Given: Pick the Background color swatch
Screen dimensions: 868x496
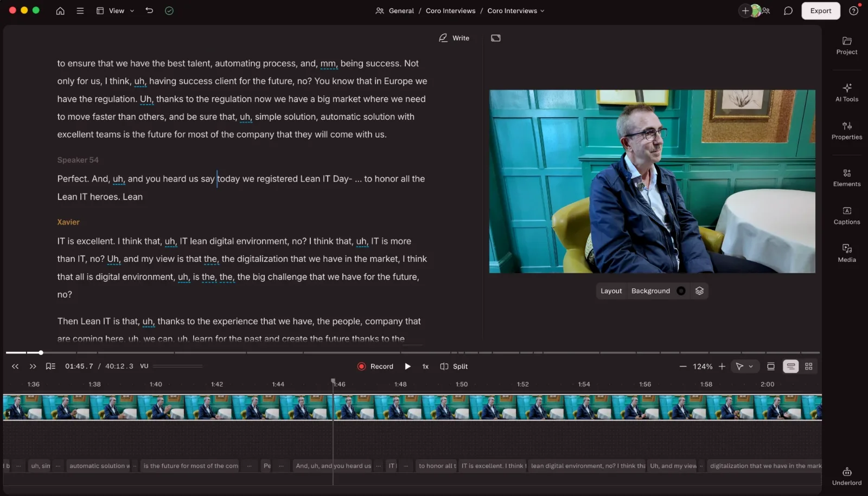Looking at the screenshot, I should point(681,291).
